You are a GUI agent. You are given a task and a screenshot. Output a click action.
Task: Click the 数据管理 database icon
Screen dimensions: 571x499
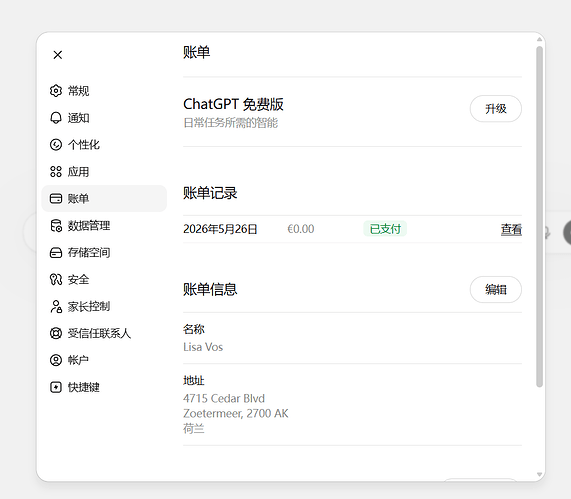pyautogui.click(x=56, y=225)
